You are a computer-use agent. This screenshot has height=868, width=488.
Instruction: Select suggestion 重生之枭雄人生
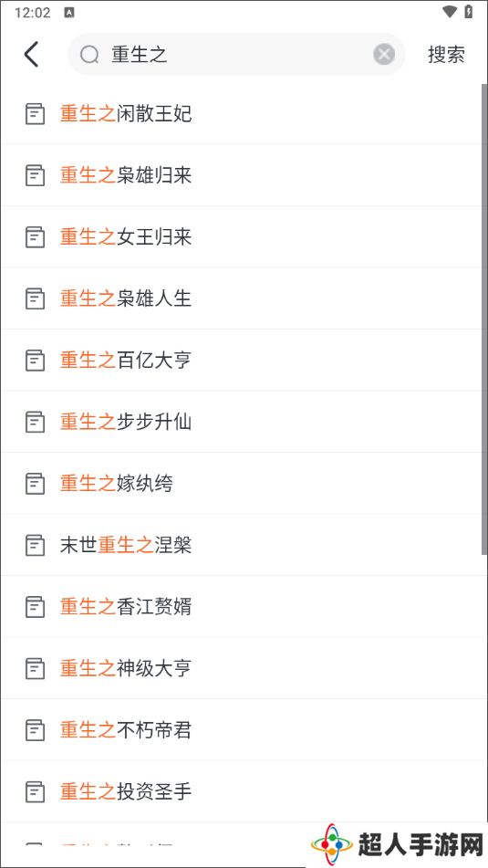[x=240, y=298]
